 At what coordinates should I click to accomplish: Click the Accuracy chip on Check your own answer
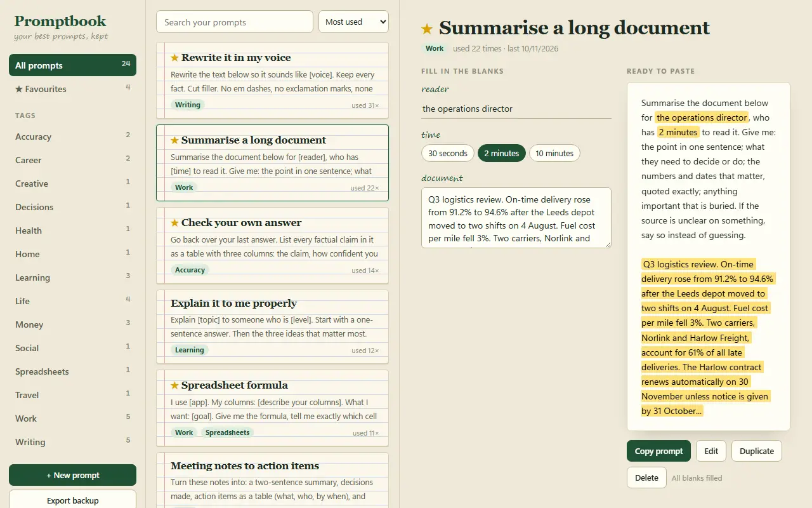190,270
